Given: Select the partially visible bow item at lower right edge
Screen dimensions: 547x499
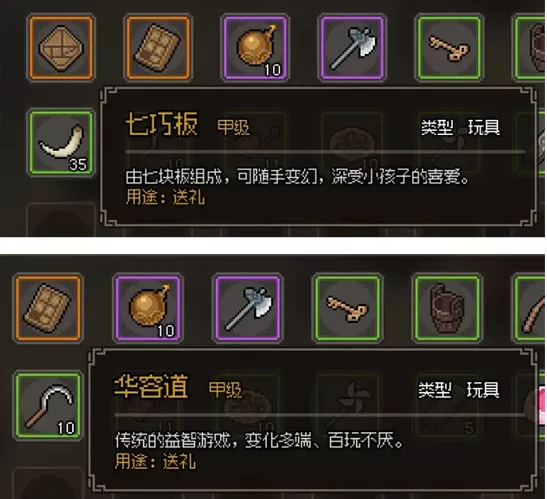Looking at the screenshot, I should 530,308.
